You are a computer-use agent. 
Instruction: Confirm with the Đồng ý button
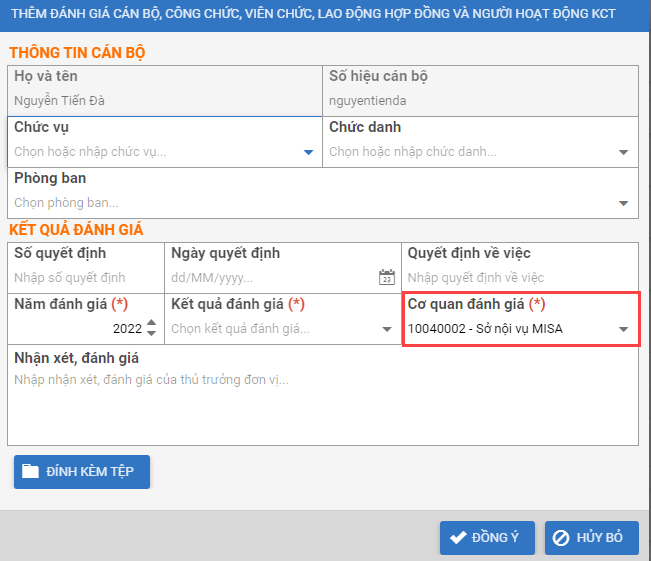[x=487, y=538]
